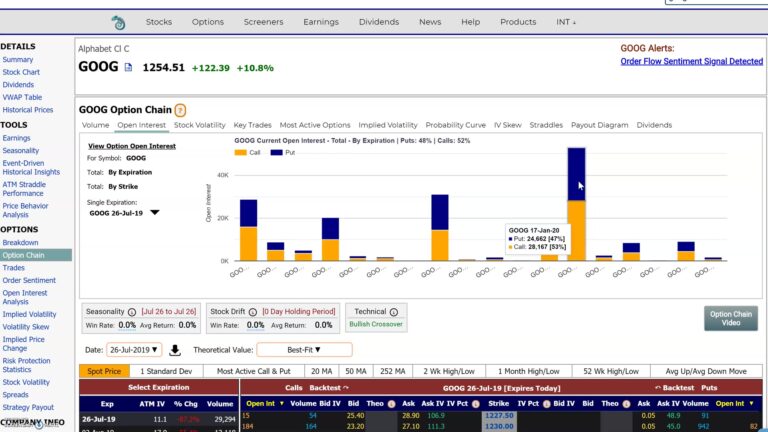This screenshot has height=432, width=768.
Task: Show Technical info icon
Action: [394, 312]
